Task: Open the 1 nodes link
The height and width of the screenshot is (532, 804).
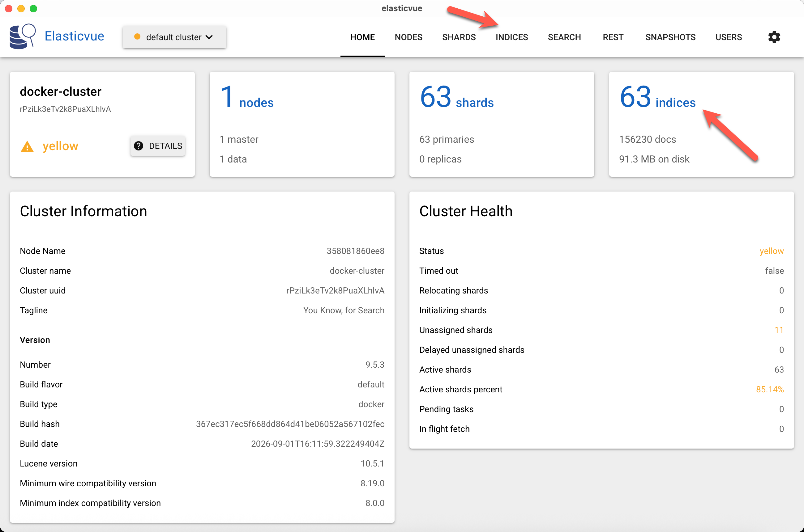Action: click(x=247, y=97)
